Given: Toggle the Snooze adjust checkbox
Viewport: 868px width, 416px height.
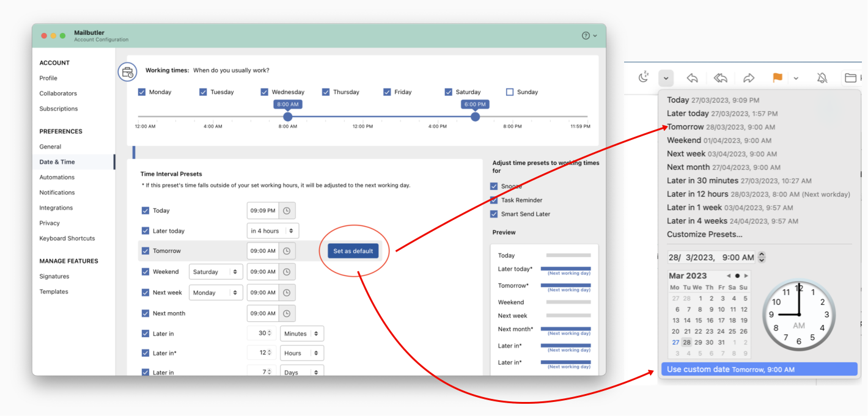Looking at the screenshot, I should coord(494,186).
